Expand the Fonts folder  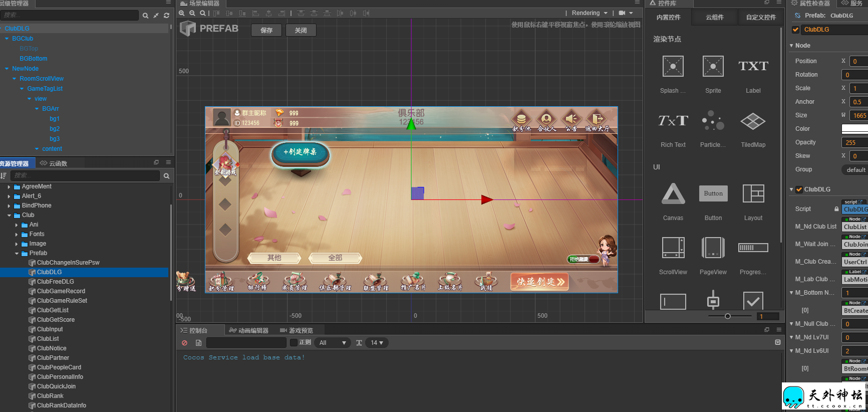[x=17, y=234]
